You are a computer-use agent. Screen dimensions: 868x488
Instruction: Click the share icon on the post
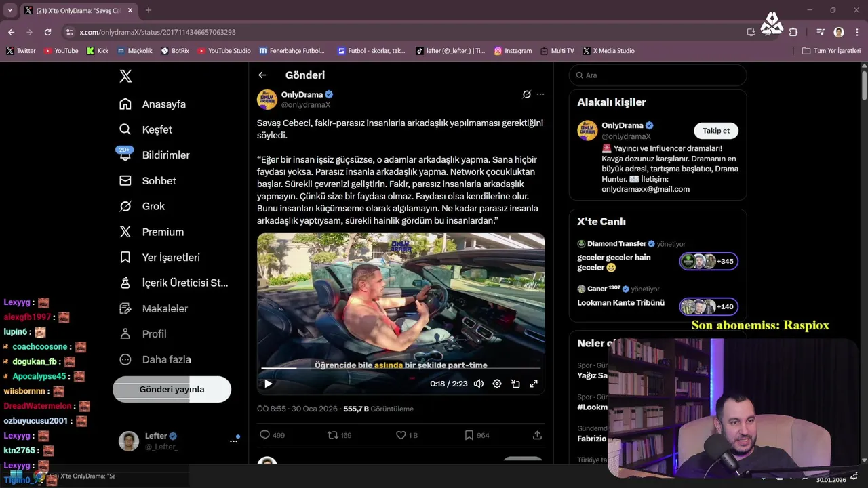pyautogui.click(x=537, y=435)
